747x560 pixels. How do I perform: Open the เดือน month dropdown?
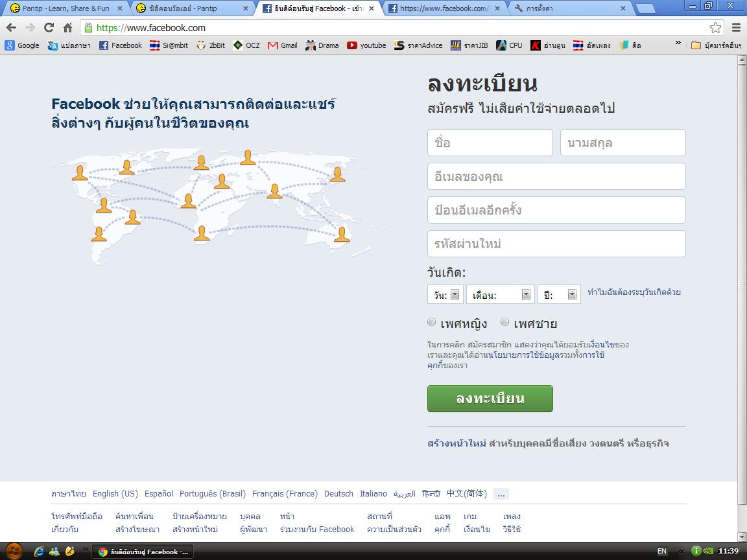(501, 295)
